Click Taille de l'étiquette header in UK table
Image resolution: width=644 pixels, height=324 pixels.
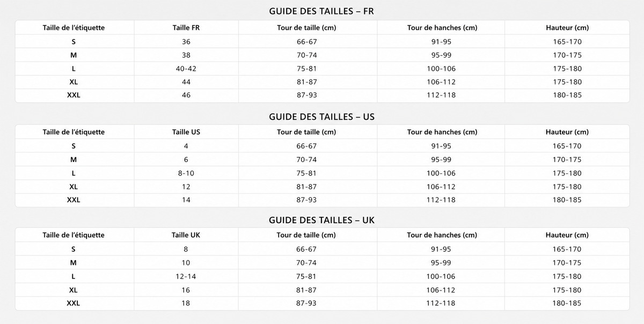point(74,235)
